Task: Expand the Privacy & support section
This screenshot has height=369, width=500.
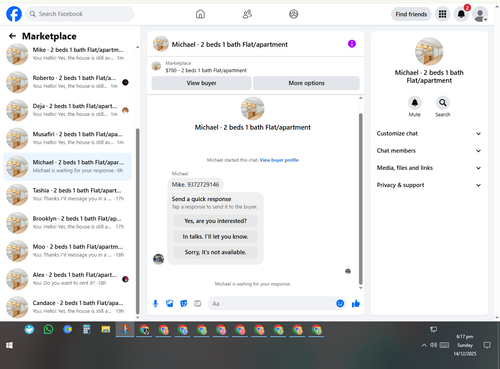Action: click(x=429, y=185)
